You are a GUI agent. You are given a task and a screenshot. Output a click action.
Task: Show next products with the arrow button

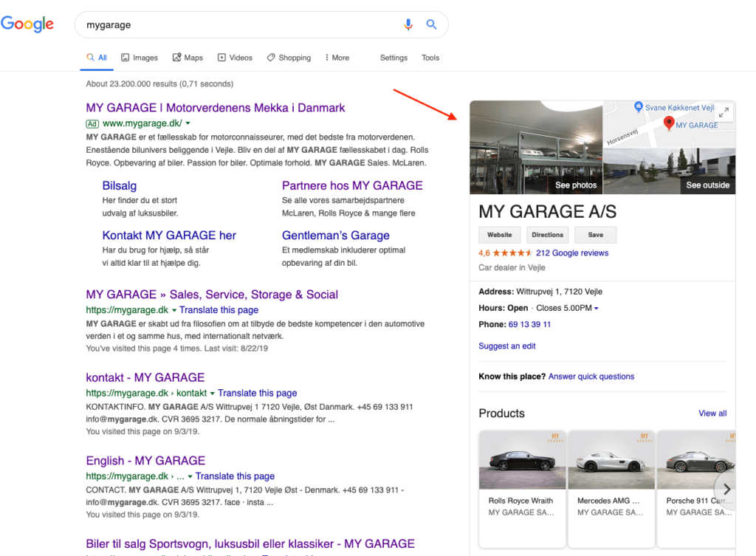point(726,489)
